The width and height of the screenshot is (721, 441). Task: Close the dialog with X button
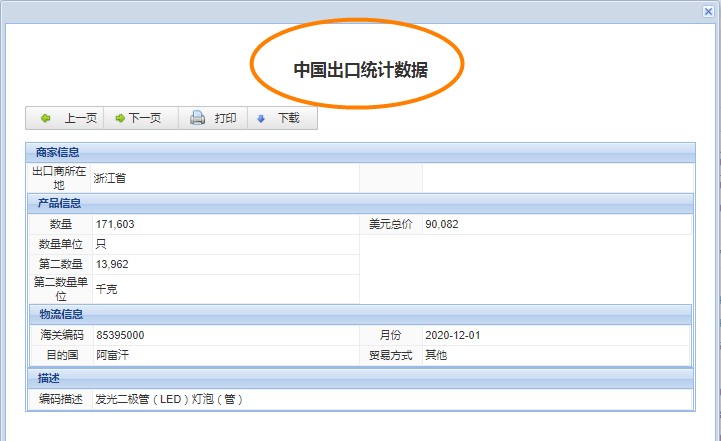coord(708,11)
